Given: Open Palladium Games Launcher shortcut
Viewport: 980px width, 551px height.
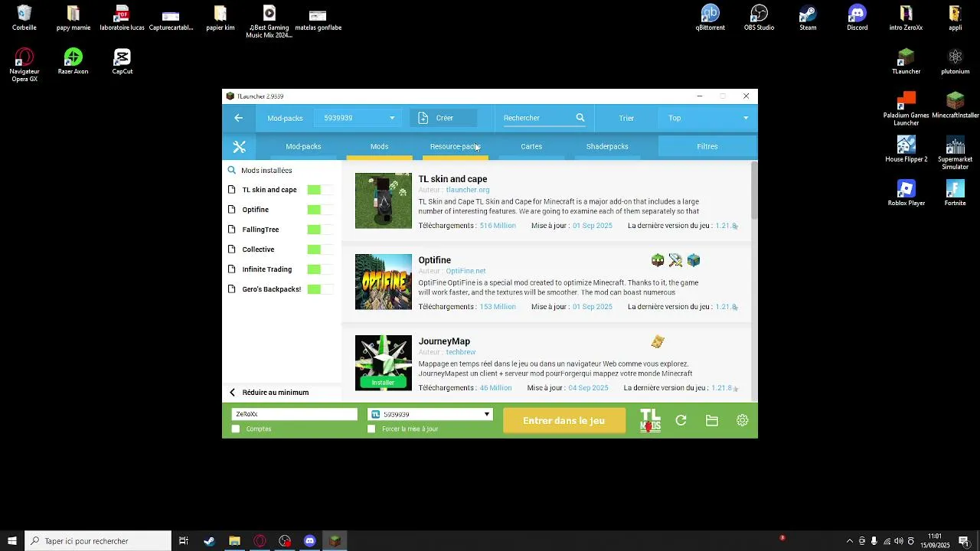Looking at the screenshot, I should [x=906, y=109].
